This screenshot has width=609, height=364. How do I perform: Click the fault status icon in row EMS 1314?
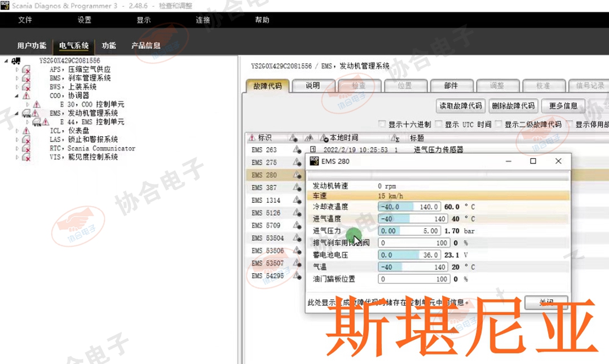click(x=297, y=200)
